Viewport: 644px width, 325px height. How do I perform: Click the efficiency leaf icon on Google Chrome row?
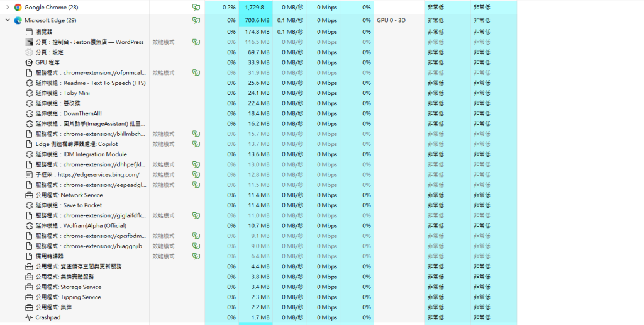click(x=196, y=8)
